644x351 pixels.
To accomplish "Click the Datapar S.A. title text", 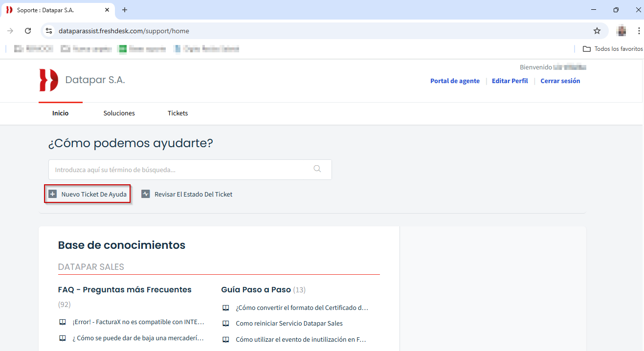I will point(95,80).
